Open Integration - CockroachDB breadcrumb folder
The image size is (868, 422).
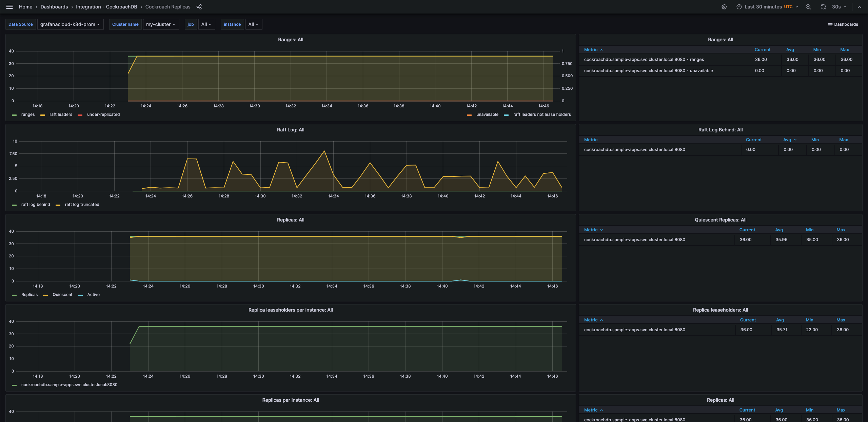106,7
